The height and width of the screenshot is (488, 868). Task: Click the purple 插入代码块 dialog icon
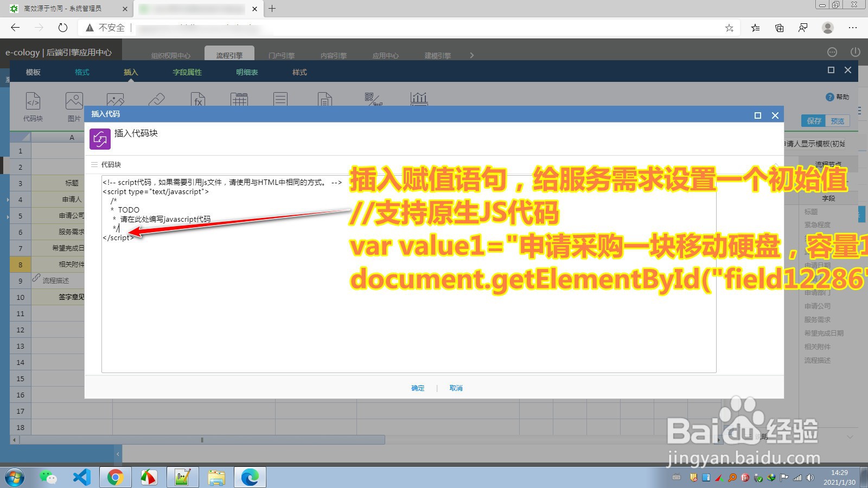click(100, 139)
